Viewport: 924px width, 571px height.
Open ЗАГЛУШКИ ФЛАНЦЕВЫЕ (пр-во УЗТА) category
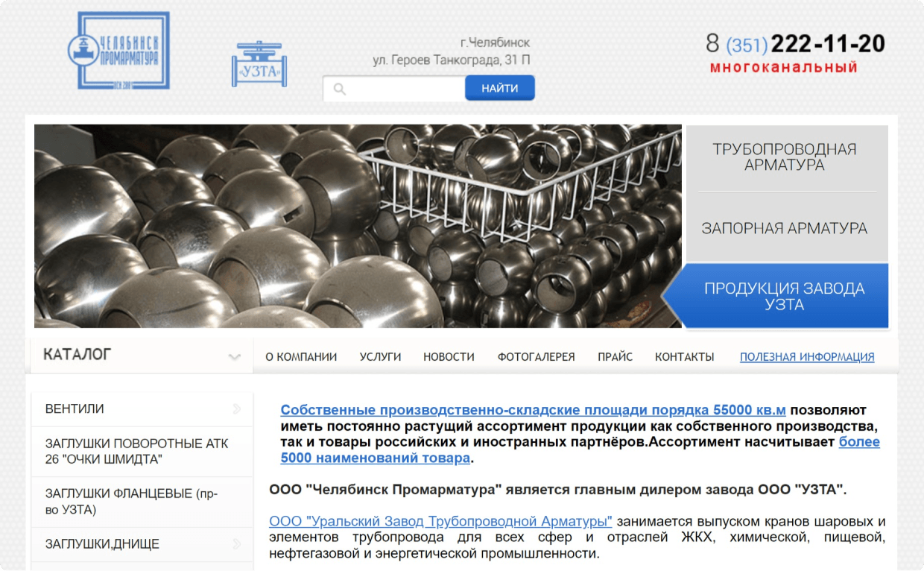(142, 502)
